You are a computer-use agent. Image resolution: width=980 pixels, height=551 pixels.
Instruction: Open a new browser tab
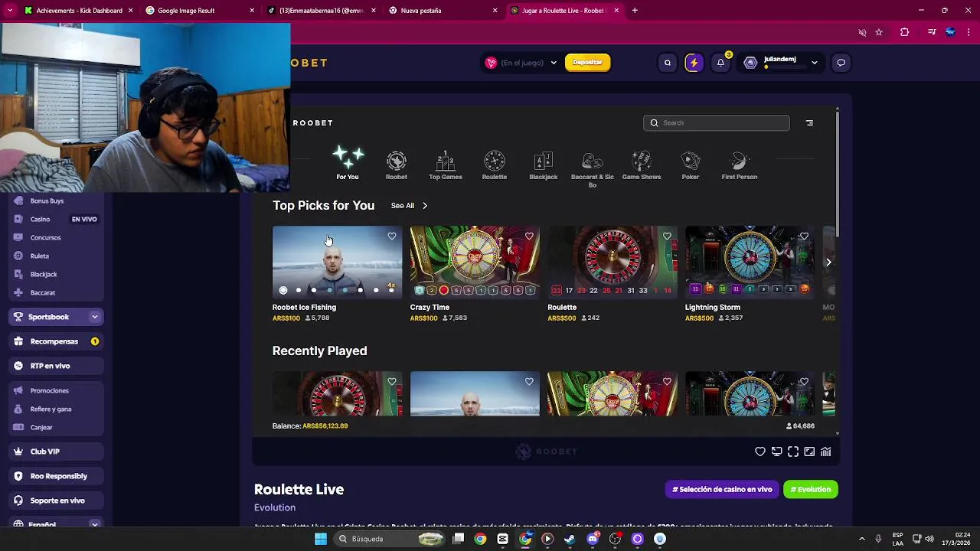point(635,11)
